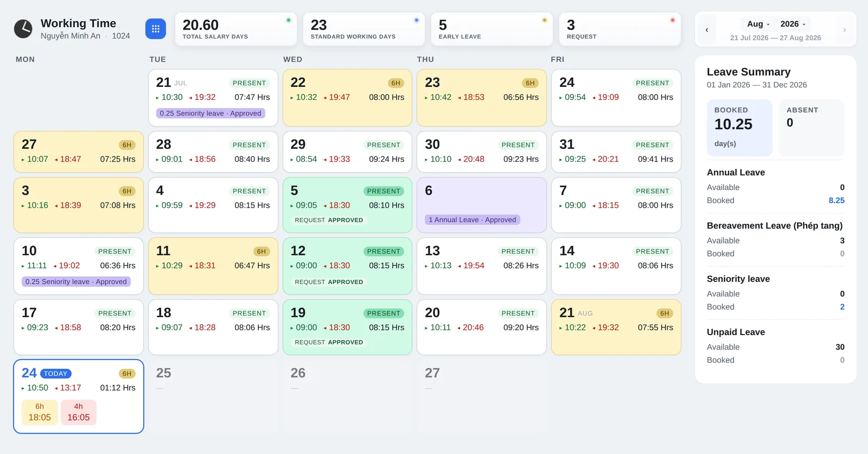Image resolution: width=868 pixels, height=454 pixels.
Task: Click Annual Leave booked value 8.25
Action: (x=837, y=200)
